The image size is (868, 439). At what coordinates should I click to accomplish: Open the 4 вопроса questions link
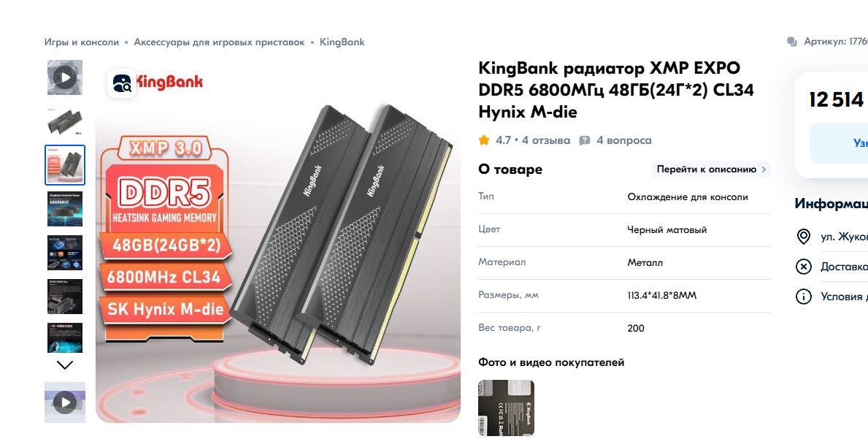coord(624,141)
